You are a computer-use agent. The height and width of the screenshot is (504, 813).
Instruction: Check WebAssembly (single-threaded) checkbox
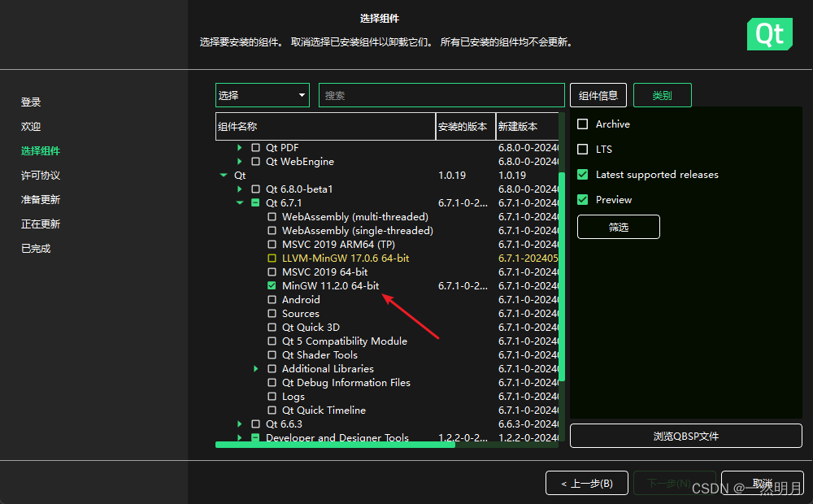(x=272, y=231)
